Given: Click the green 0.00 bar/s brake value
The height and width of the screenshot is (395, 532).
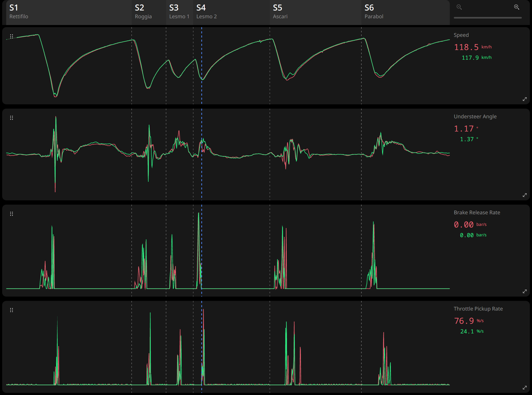Looking at the screenshot, I should pos(473,235).
